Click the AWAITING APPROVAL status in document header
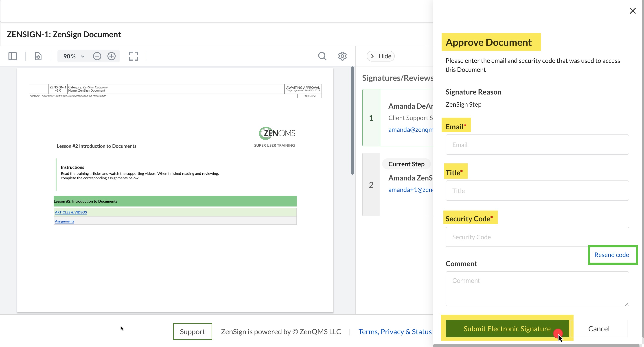The height and width of the screenshot is (347, 644). (x=303, y=88)
